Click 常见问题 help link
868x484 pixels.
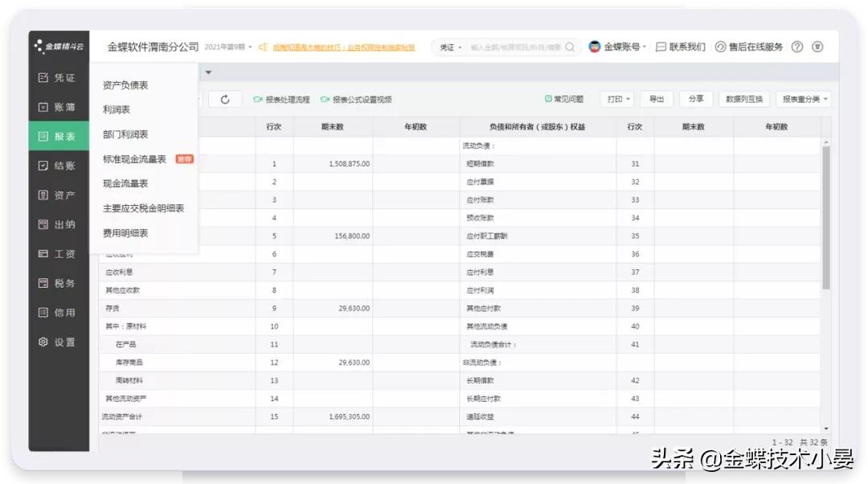pos(563,99)
